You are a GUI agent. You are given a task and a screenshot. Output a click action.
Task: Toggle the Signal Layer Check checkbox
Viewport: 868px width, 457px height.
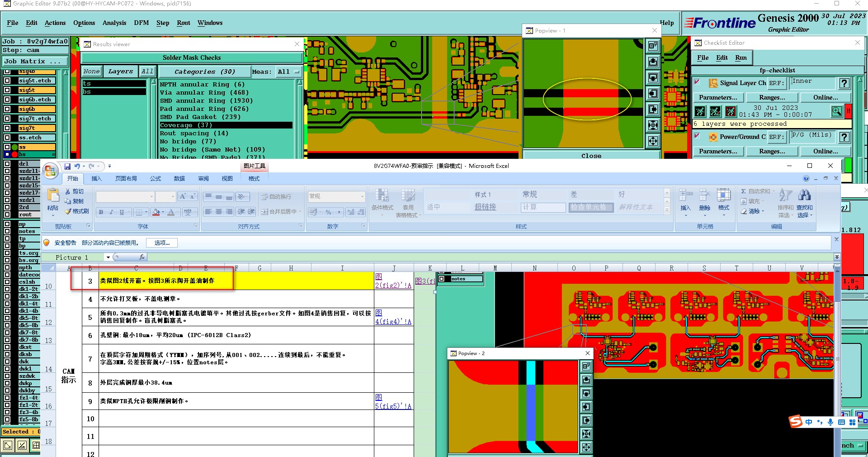tap(697, 82)
